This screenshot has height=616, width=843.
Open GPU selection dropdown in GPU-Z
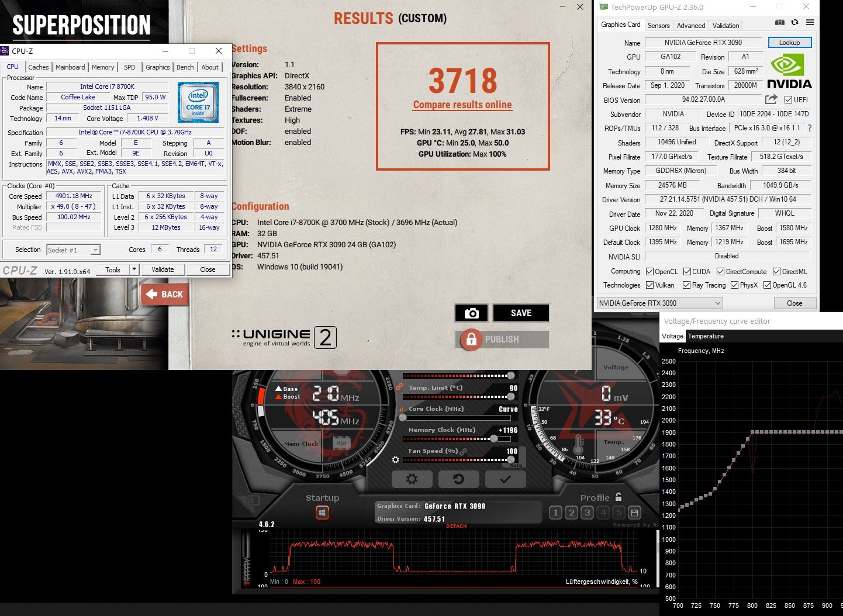659,303
